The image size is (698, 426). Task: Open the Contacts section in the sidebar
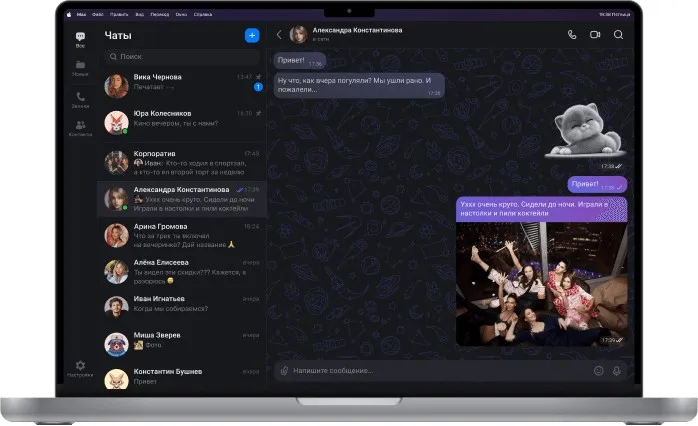tap(80, 128)
